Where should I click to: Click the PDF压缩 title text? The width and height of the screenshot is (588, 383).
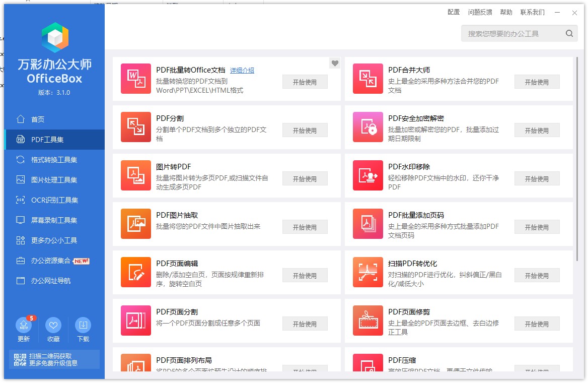tap(402, 360)
